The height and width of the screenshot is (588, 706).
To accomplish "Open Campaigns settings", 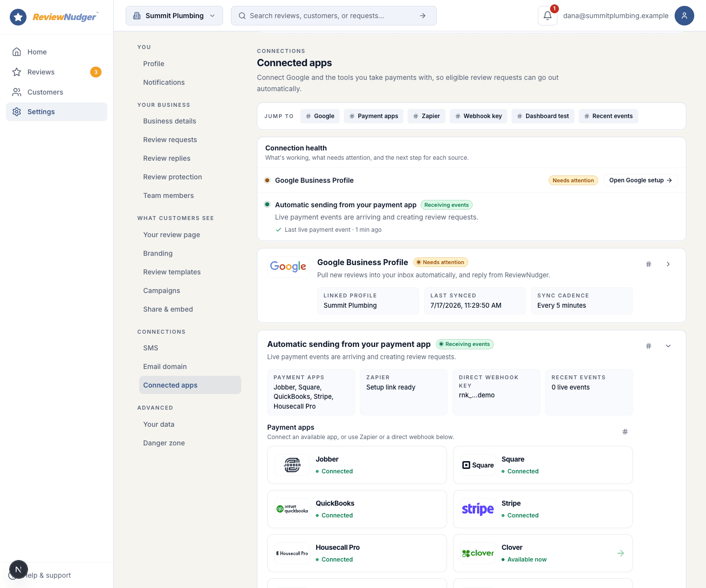I will coord(190,291).
